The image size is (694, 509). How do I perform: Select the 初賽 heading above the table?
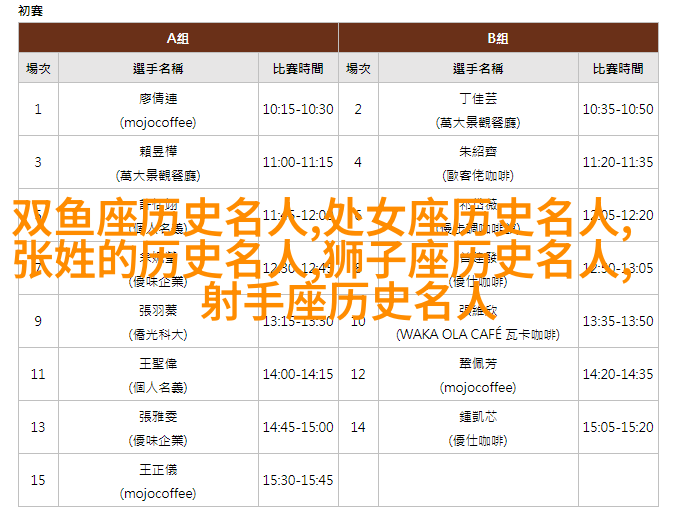click(32, 9)
